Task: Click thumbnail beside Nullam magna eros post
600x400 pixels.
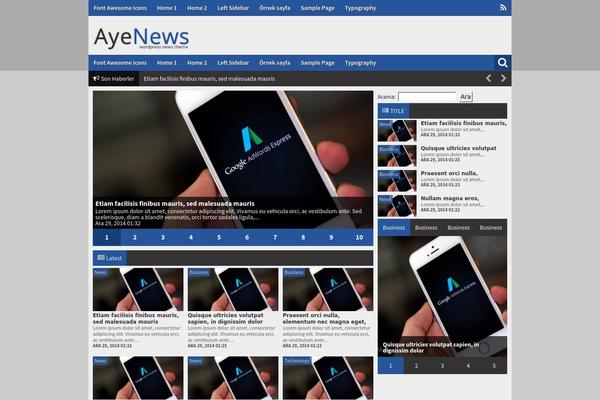Action: 397,206
